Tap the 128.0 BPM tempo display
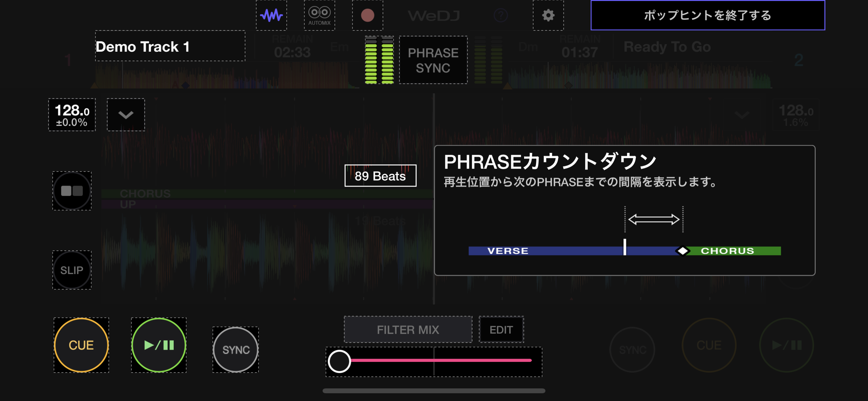This screenshot has height=401, width=868. tap(72, 115)
